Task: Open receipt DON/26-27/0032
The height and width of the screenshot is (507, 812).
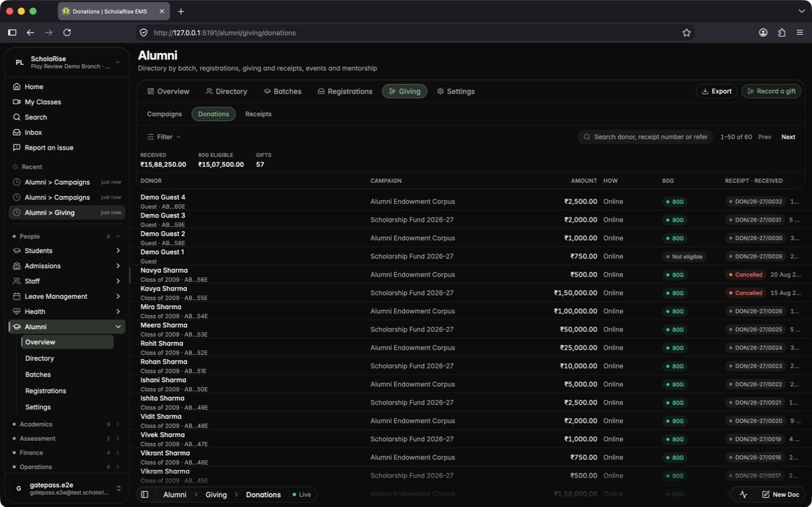Action: (x=755, y=201)
